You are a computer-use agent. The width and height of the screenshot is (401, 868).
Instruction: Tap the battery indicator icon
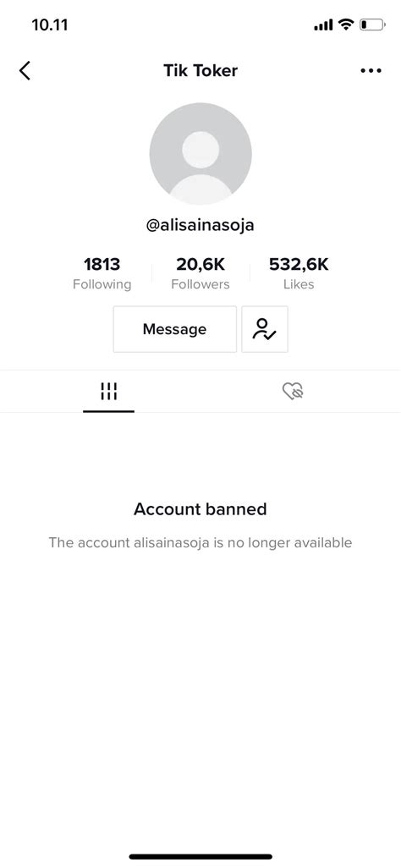(x=372, y=25)
